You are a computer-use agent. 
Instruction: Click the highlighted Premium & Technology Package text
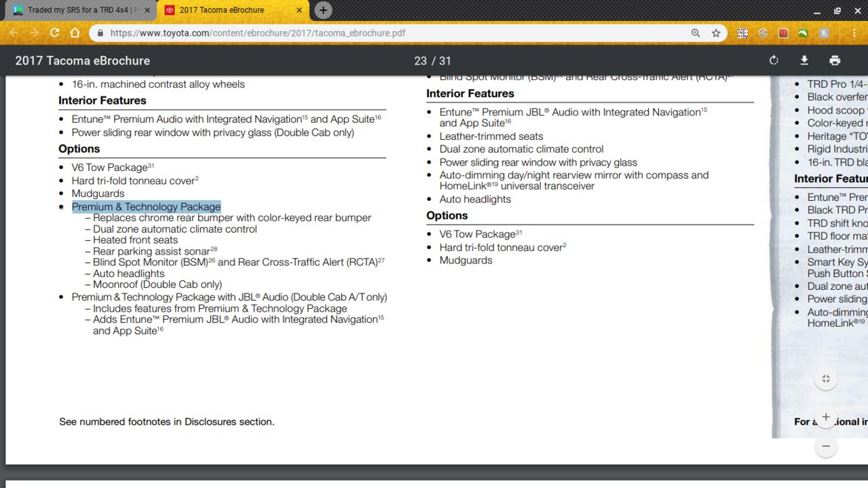pos(146,207)
